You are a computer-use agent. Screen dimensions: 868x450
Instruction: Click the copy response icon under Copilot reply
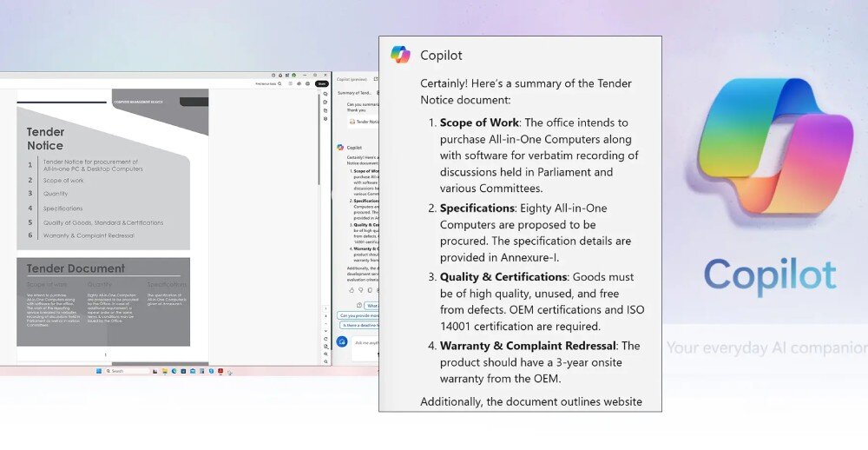[x=370, y=290]
